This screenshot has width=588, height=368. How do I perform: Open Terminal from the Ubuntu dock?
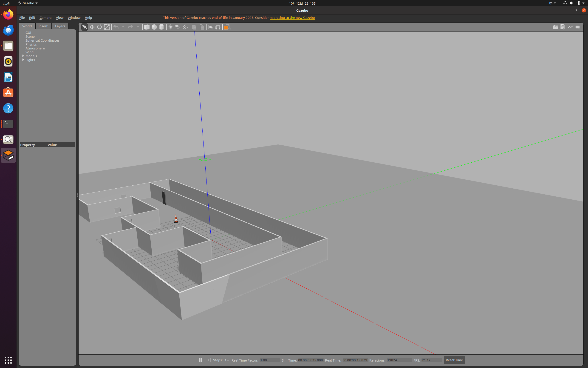click(8, 124)
